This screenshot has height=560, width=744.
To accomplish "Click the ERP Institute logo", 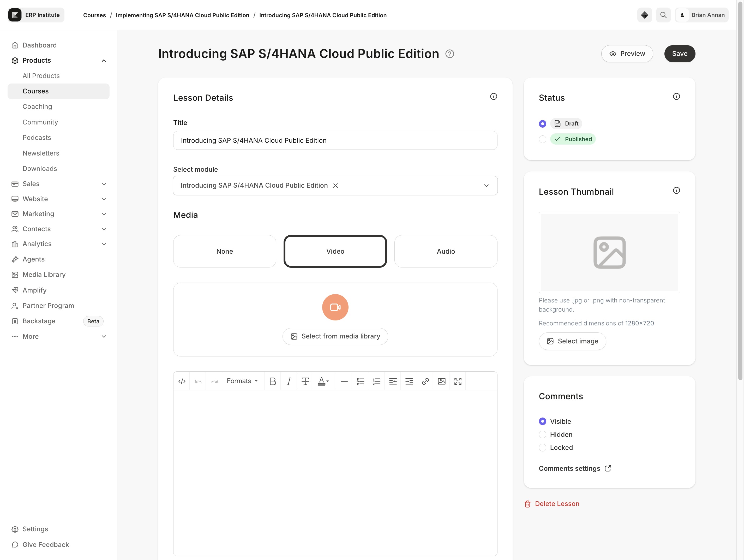I will point(15,15).
